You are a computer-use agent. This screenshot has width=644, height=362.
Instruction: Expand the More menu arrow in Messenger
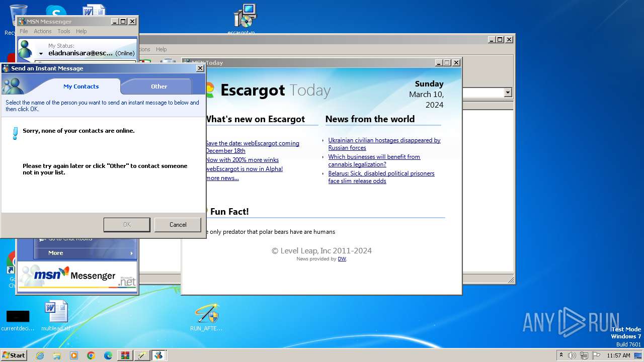tap(132, 253)
